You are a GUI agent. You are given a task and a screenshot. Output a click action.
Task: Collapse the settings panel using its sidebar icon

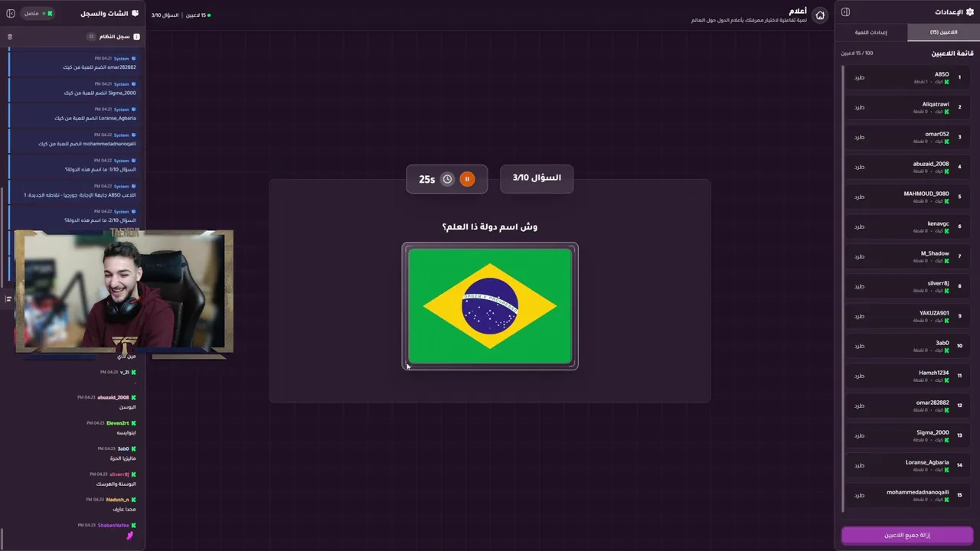coord(845,11)
